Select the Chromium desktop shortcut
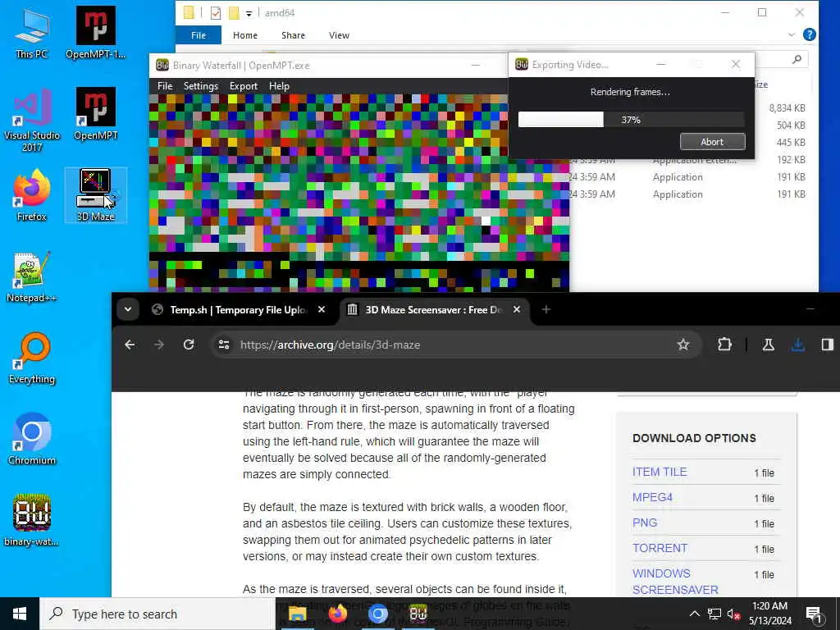The width and height of the screenshot is (840, 630). coord(32,440)
